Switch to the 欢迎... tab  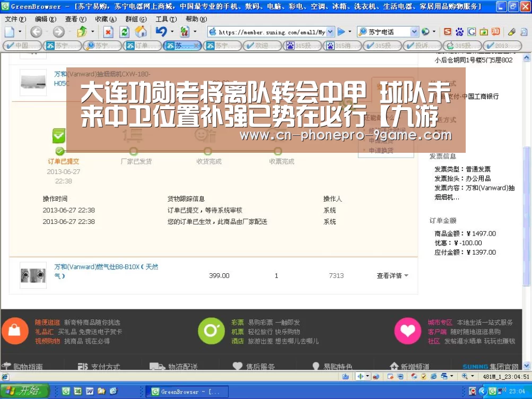pos(262,46)
